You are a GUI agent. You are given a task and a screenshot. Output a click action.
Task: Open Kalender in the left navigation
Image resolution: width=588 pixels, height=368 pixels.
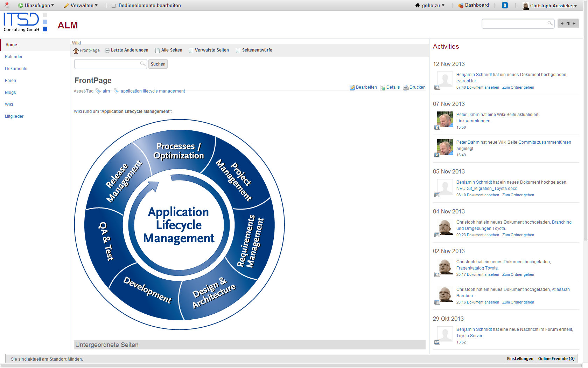pyautogui.click(x=14, y=57)
